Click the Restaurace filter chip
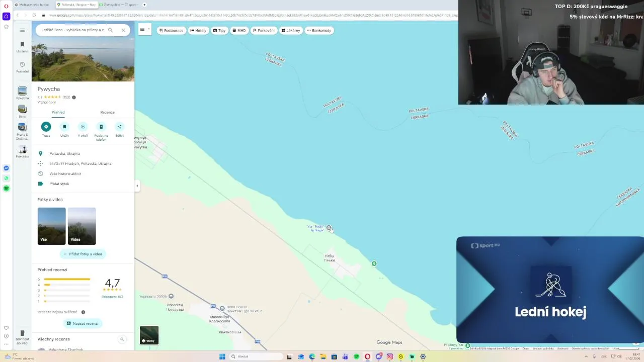 coord(171,30)
